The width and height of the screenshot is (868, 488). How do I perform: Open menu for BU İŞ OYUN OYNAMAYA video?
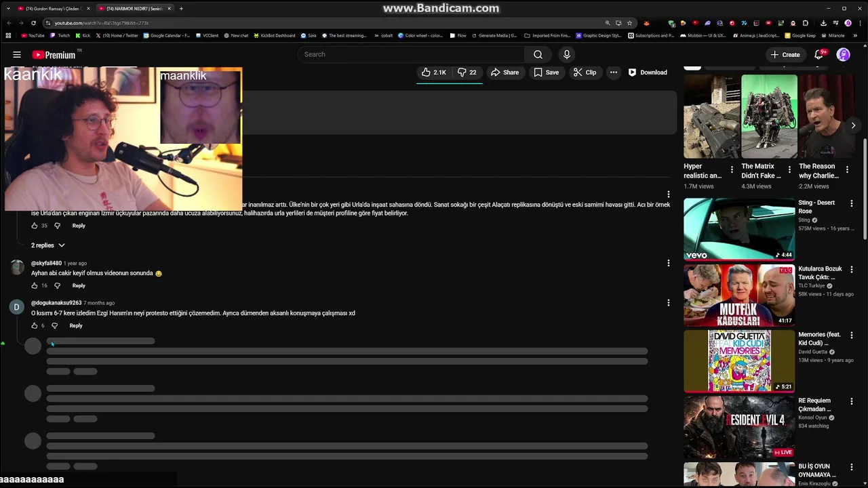click(x=851, y=467)
